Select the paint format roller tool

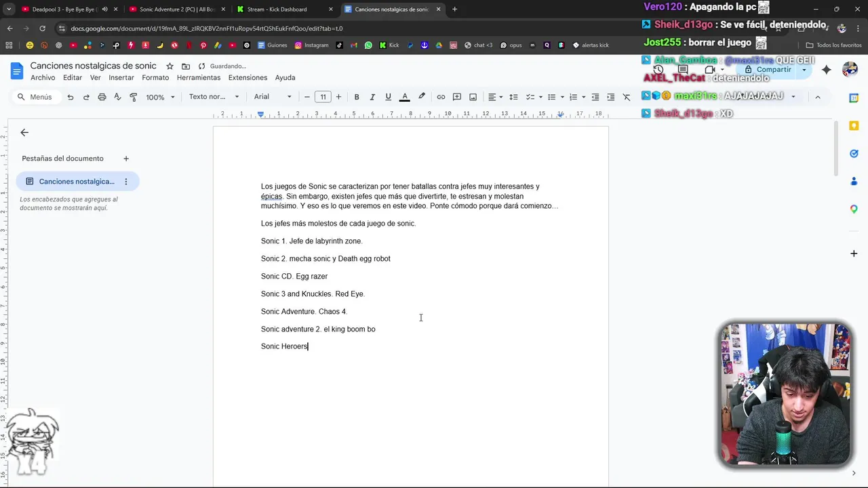point(133,97)
